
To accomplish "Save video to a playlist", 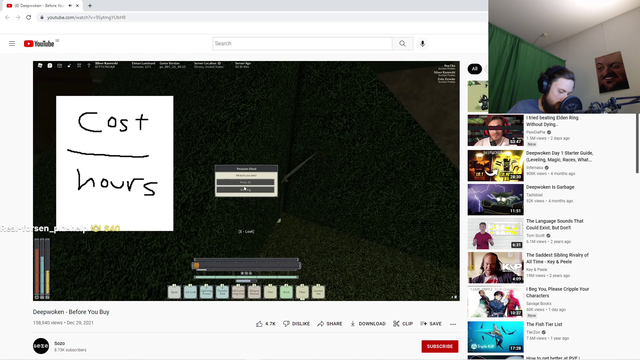I will click(431, 324).
